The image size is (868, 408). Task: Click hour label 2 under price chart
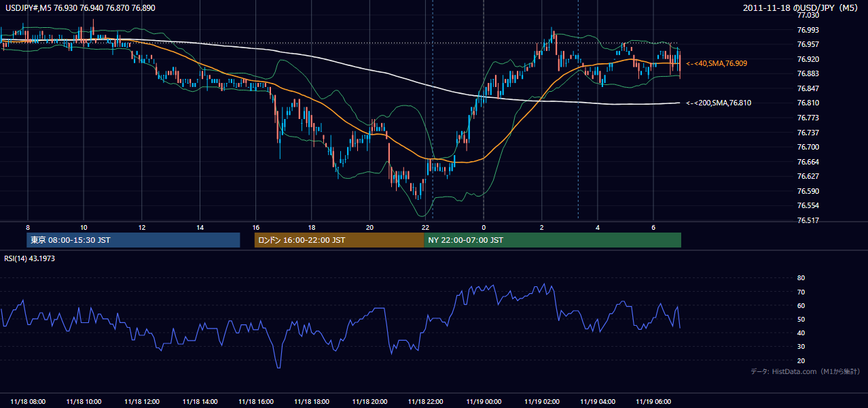click(x=541, y=226)
